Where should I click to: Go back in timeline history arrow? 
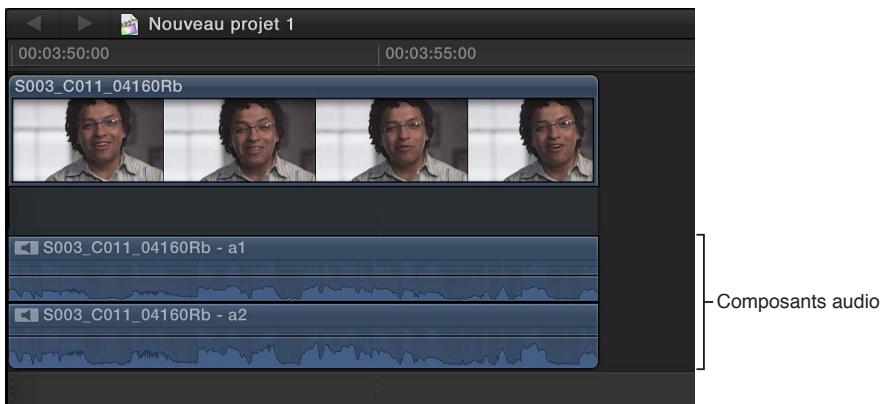(34, 24)
